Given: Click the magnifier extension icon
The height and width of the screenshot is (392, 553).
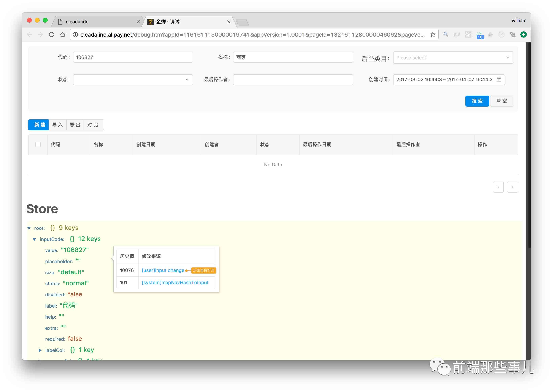Looking at the screenshot, I should point(446,34).
